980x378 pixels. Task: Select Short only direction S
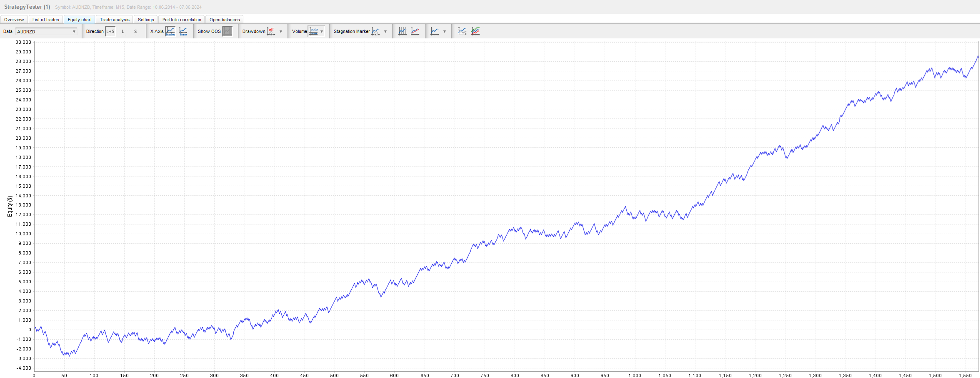click(135, 31)
